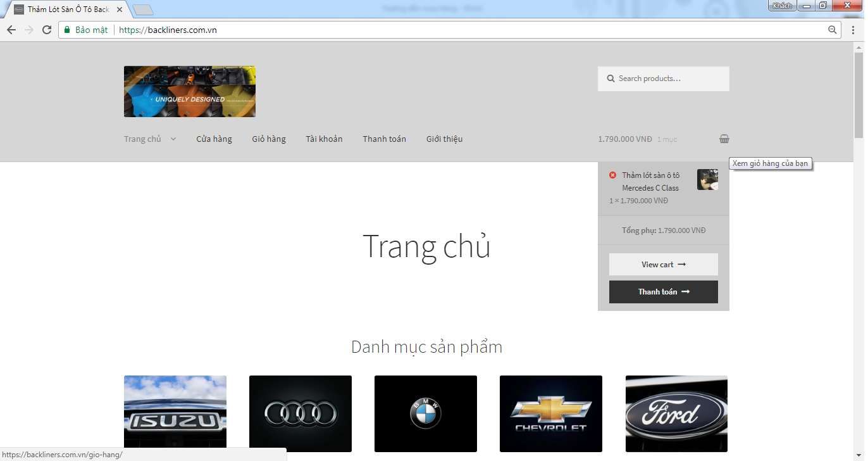868x461 pixels.
Task: Click the Tổng phụ: 1.790.000 VNĐ text
Action: [664, 230]
